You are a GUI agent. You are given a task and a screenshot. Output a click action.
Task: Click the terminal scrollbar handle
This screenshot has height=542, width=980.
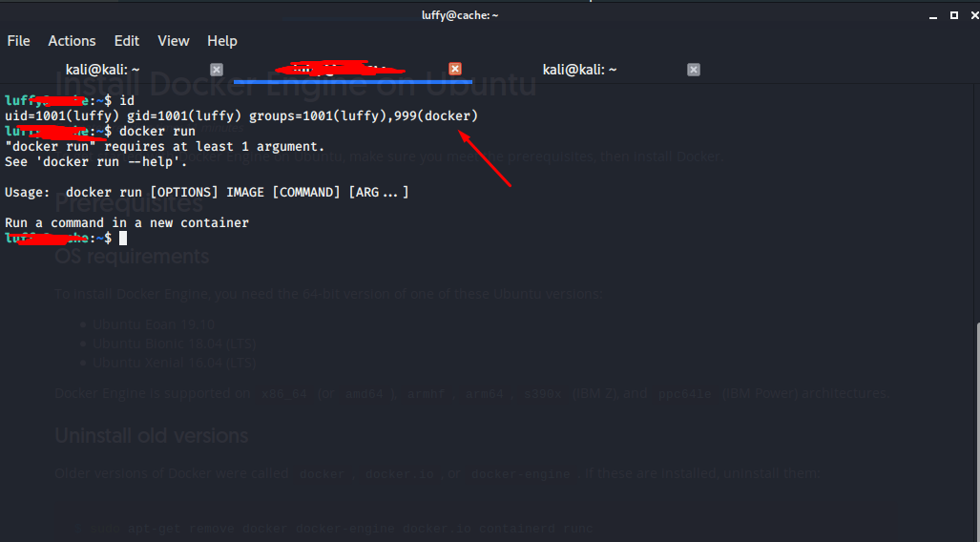point(977,431)
